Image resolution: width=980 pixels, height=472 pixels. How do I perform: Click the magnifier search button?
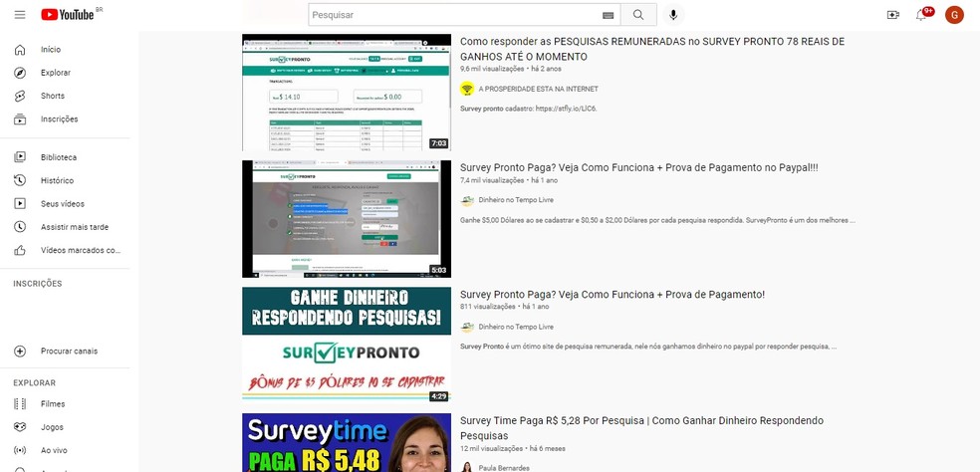pos(638,14)
